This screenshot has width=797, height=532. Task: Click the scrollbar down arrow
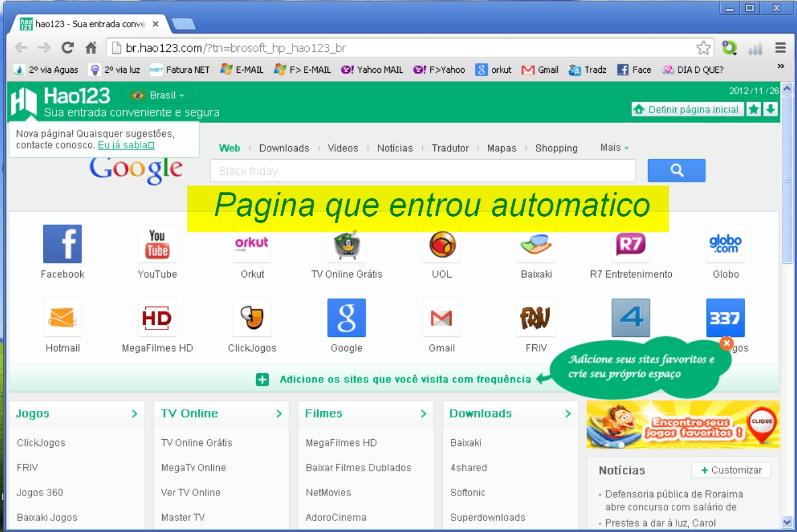(787, 522)
